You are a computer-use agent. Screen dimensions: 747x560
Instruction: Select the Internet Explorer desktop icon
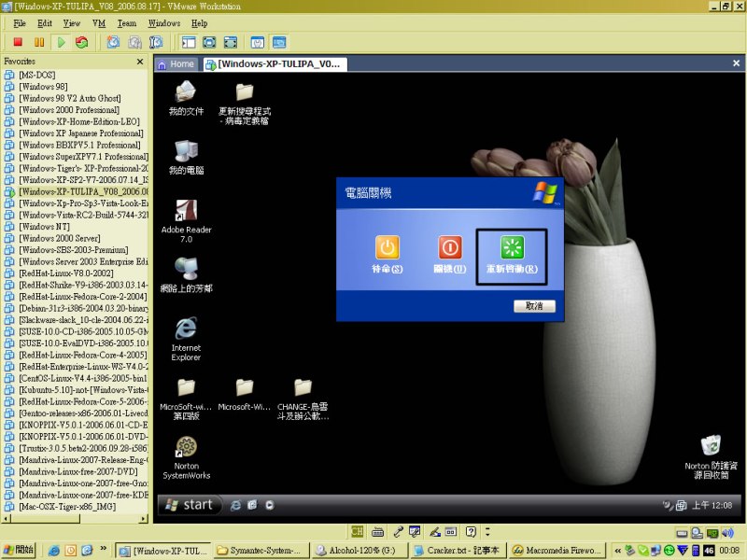coord(186,339)
